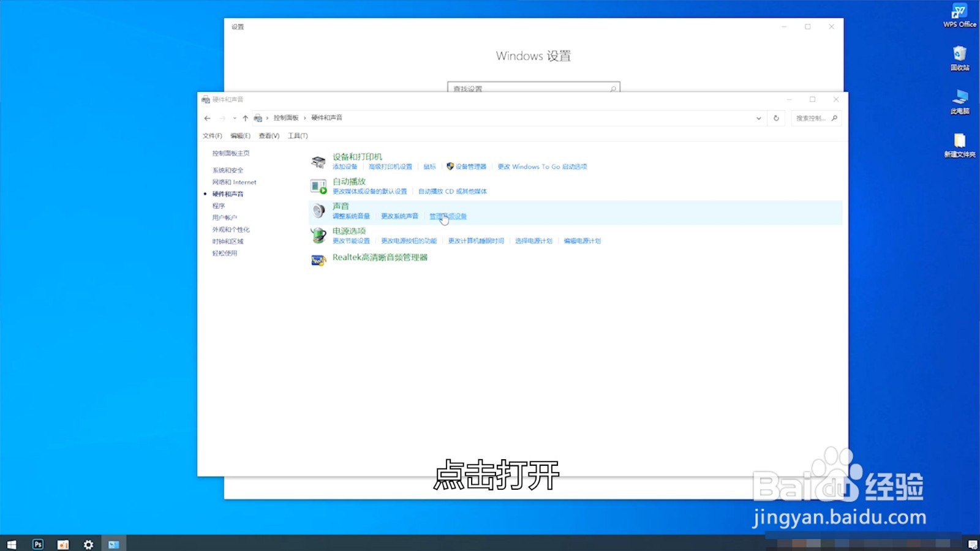Click the up-one-level arrow
The height and width of the screenshot is (551, 980).
click(245, 118)
